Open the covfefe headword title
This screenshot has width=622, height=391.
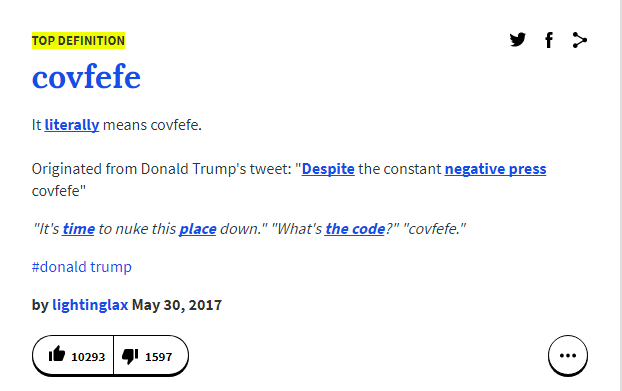tap(86, 76)
